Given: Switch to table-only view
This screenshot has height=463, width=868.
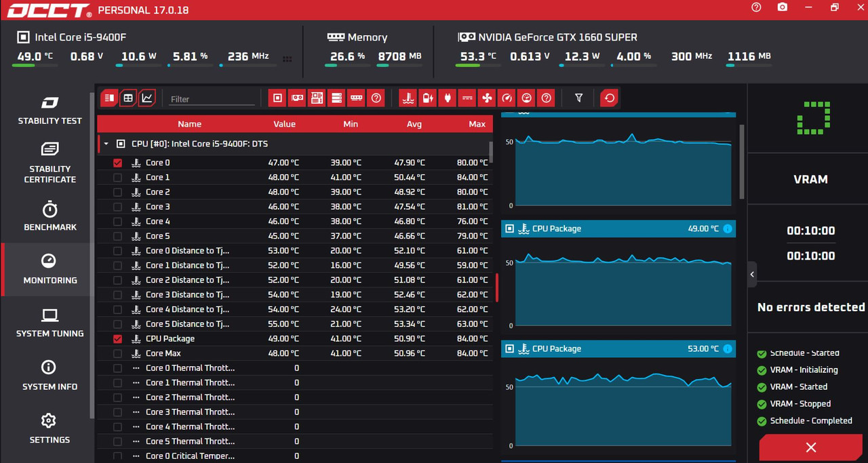Looking at the screenshot, I should tap(128, 98).
